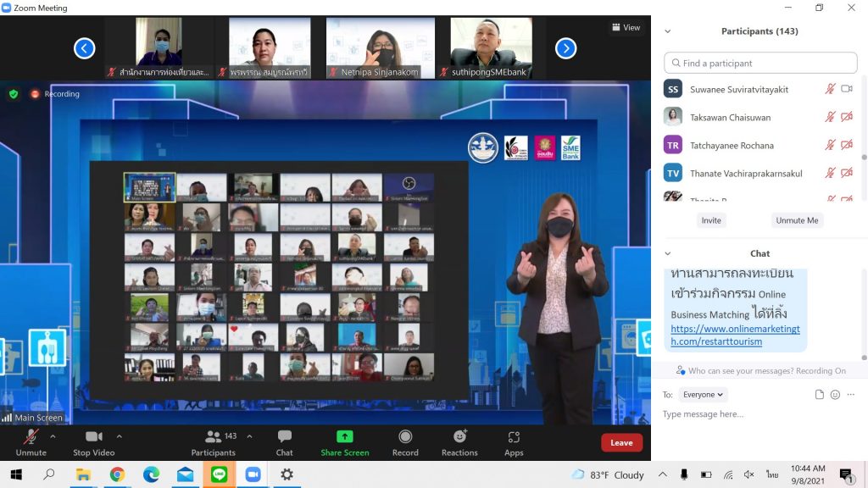
Task: Expand audio options arrow beside Unmute
Action: coord(53,436)
